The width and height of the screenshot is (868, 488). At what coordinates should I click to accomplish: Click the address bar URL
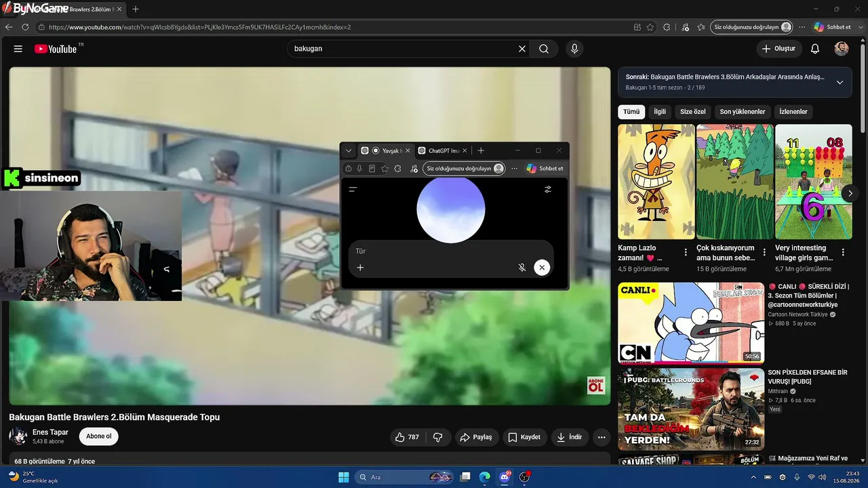pos(199,27)
